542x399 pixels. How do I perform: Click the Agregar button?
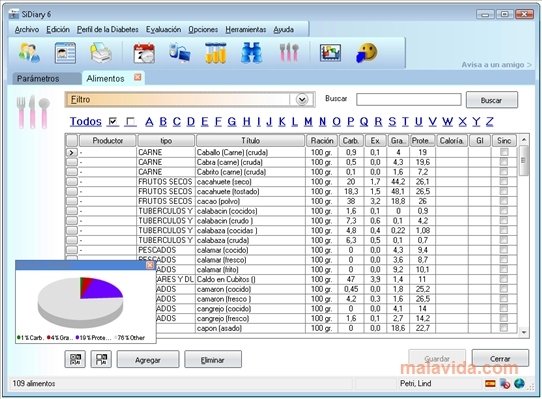(148, 360)
